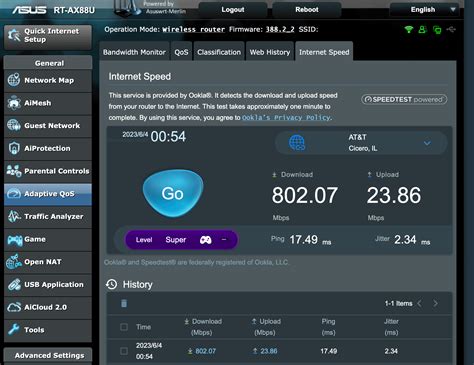Click 17.49 ping value in history row
474x365 pixels.
(329, 351)
